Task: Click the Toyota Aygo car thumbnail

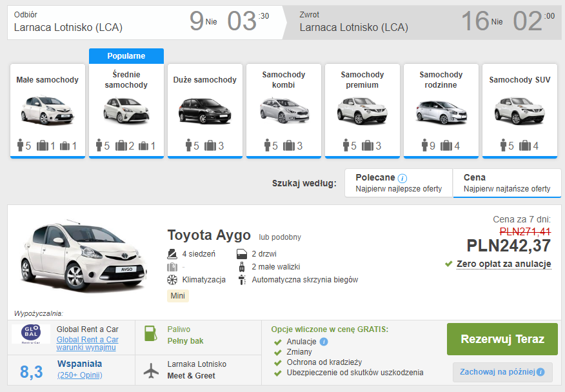Action: point(84,256)
